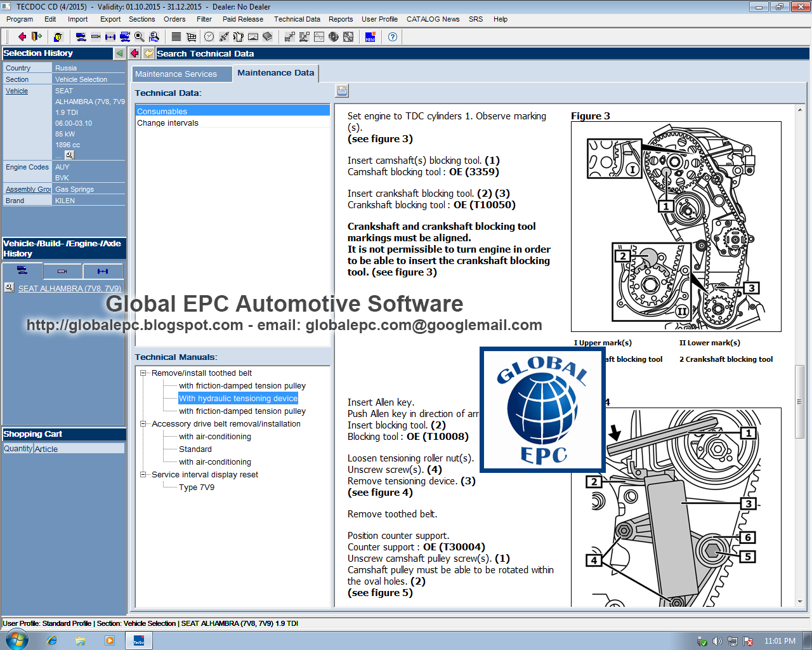Viewport: 812px width, 650px height.
Task: Click the Vehicle link in Selection History
Action: click(x=17, y=91)
